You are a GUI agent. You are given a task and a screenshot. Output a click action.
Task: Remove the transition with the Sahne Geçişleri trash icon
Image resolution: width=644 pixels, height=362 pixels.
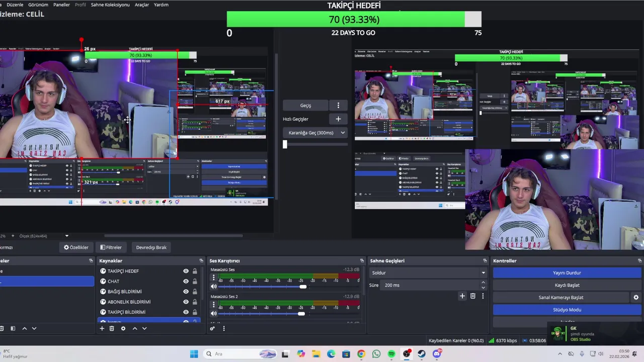[x=472, y=296]
